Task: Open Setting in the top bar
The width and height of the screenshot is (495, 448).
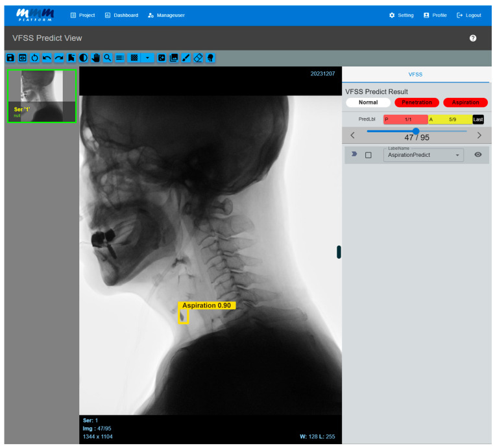Action: tap(401, 15)
